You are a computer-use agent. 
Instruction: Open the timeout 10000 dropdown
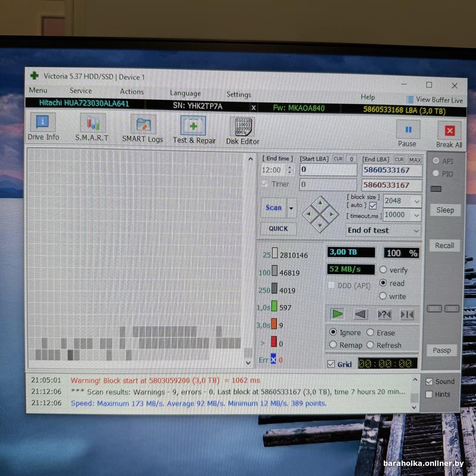click(416, 215)
